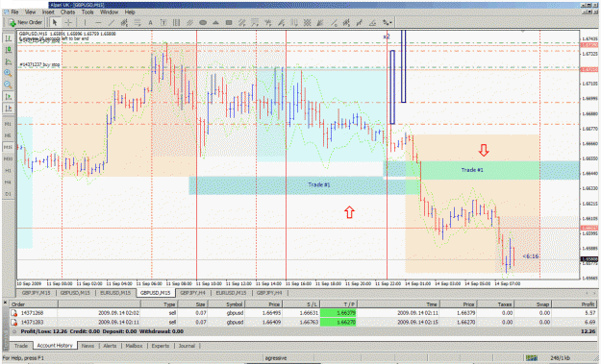This screenshot has width=601, height=364.
Task: Toggle Chart Shift from right border
Action: point(8,109)
